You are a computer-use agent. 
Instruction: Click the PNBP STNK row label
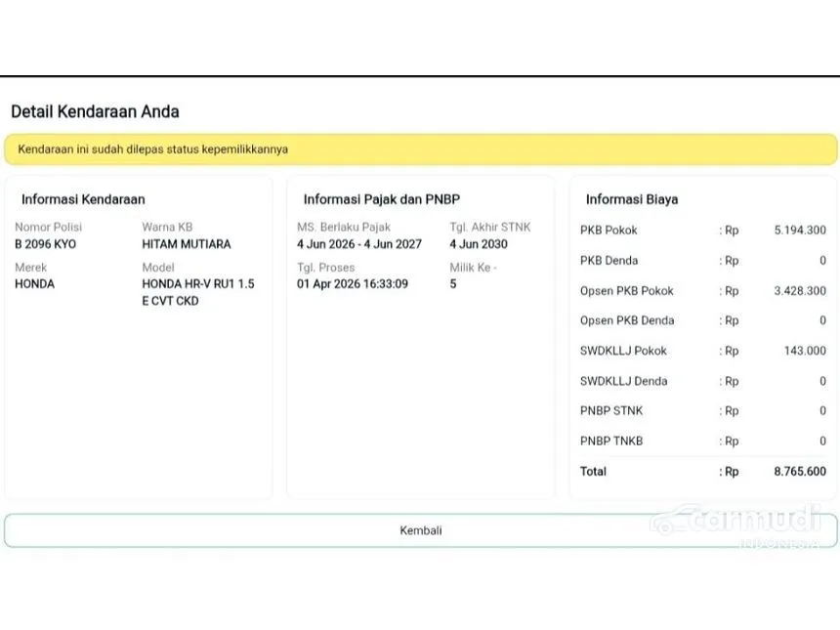(x=611, y=411)
